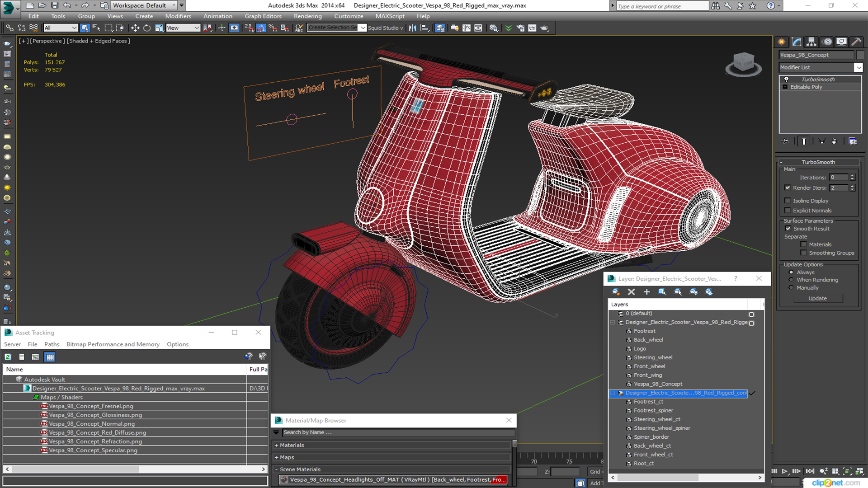Uncheck Smooth Result option
Image resolution: width=868 pixels, height=488 pixels.
pyautogui.click(x=788, y=229)
